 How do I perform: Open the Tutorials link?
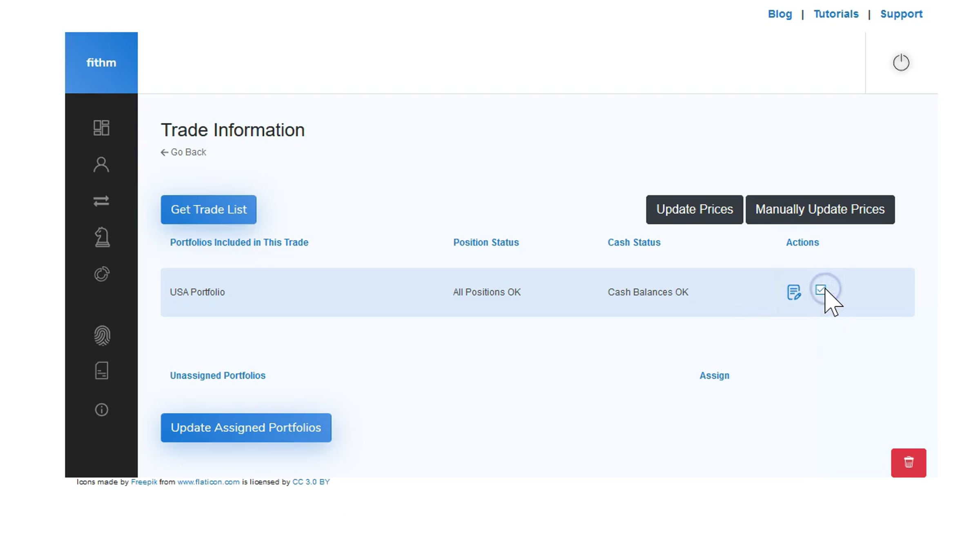pyautogui.click(x=835, y=14)
